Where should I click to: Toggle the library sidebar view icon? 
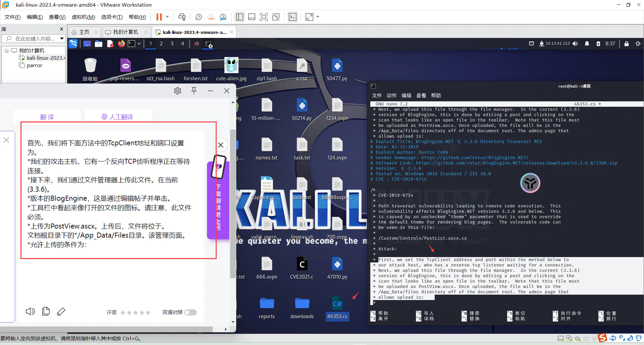tap(239, 17)
